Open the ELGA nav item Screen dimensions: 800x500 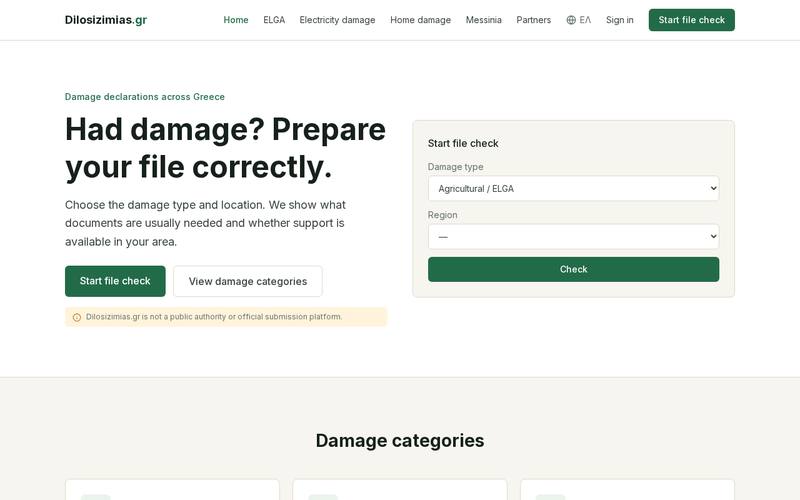274,20
